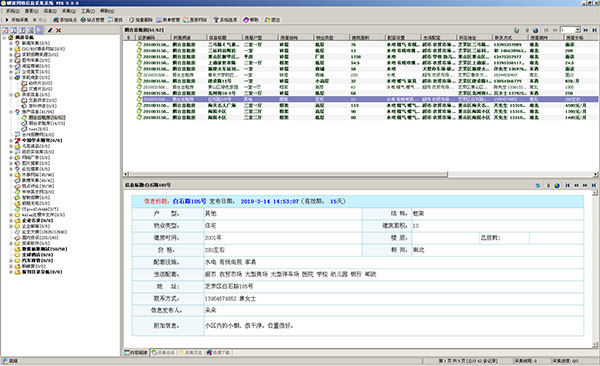Click the pencil edit icon above the tree
The height and width of the screenshot is (366, 600).
tap(50, 30)
